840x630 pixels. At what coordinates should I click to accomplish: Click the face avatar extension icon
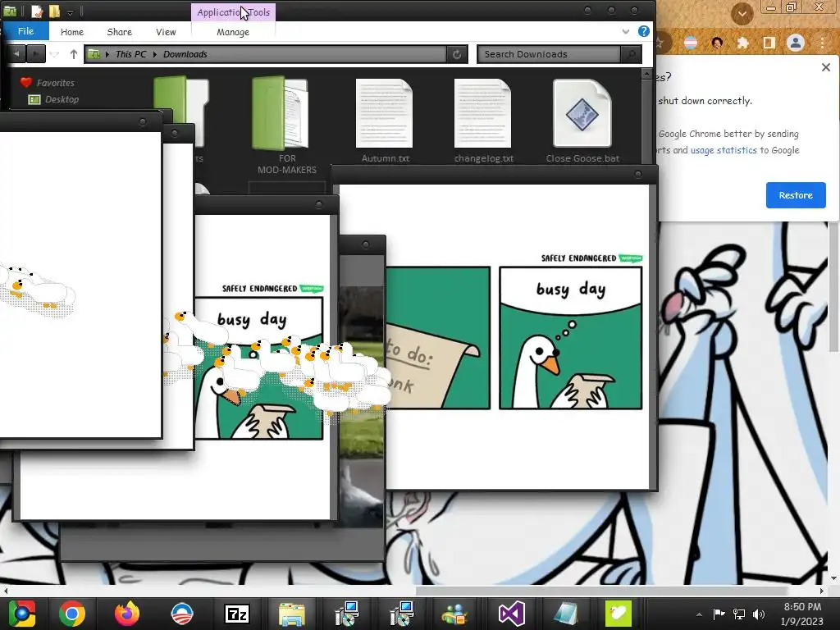click(717, 43)
